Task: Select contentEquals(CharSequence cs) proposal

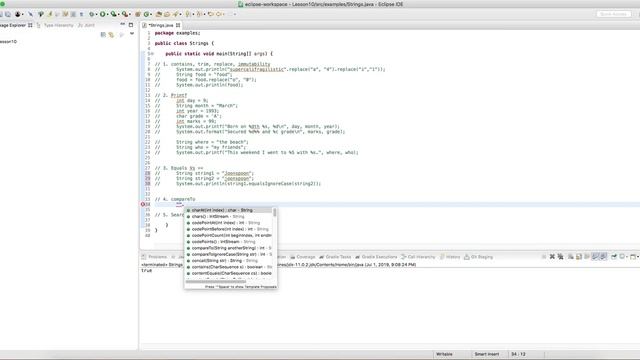Action: 229,273
